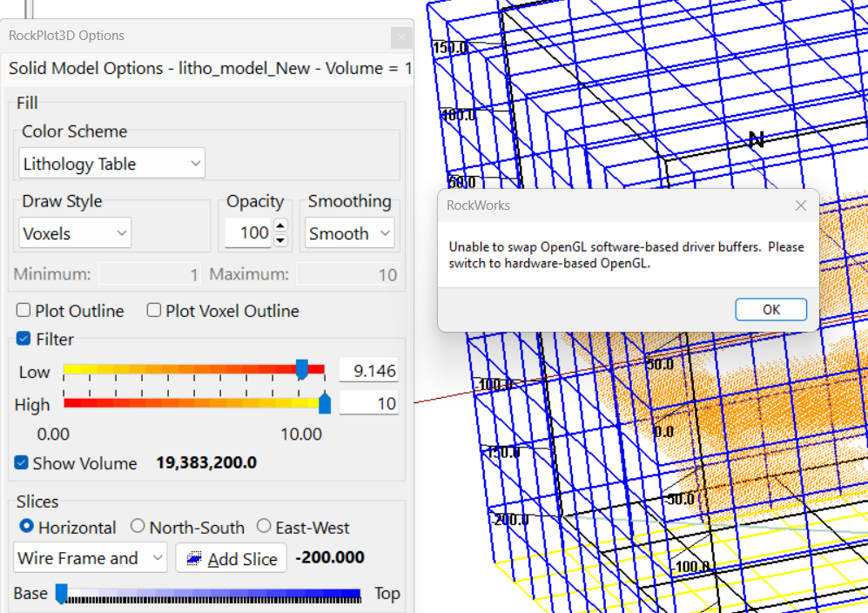868x613 pixels.
Task: Select the East-West slice orientation
Action: (x=264, y=527)
